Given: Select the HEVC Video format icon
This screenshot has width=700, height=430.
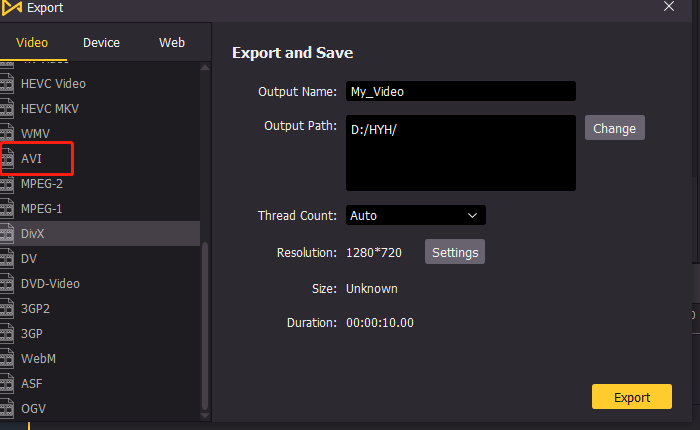Looking at the screenshot, I should [x=7, y=84].
